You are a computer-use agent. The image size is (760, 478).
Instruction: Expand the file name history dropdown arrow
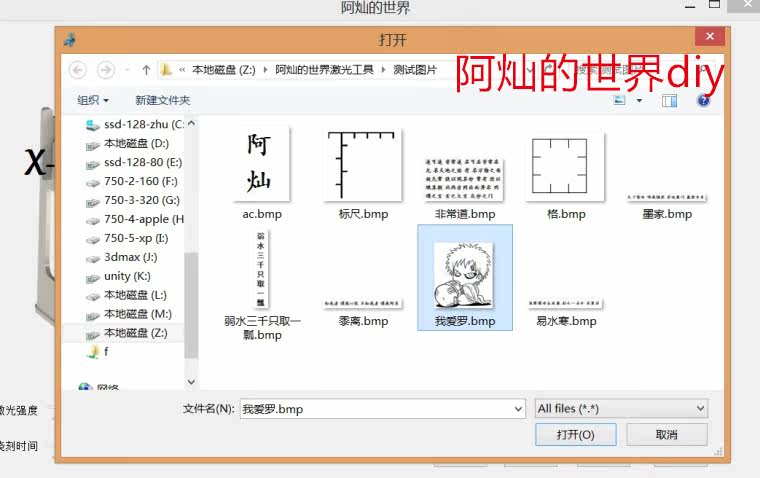(x=517, y=409)
